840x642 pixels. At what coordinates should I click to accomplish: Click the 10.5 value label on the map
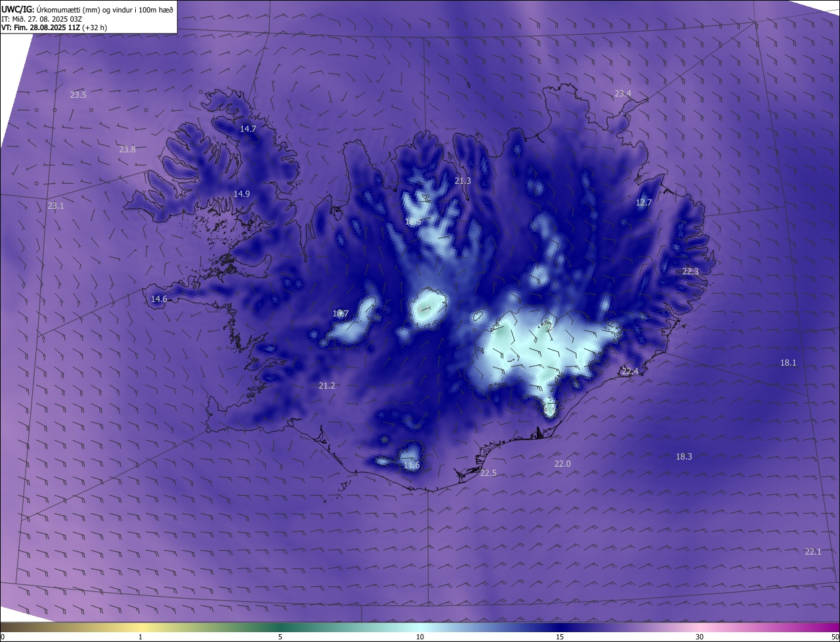pyautogui.click(x=413, y=223)
